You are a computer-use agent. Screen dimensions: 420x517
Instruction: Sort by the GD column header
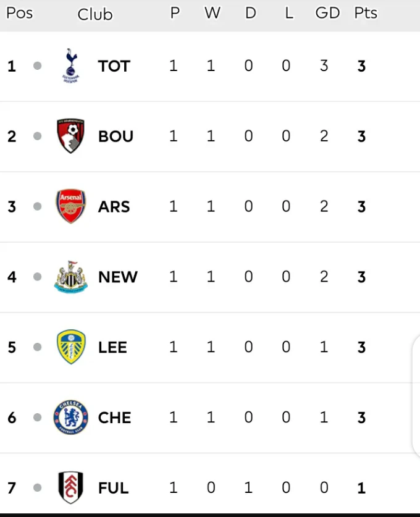tap(327, 13)
